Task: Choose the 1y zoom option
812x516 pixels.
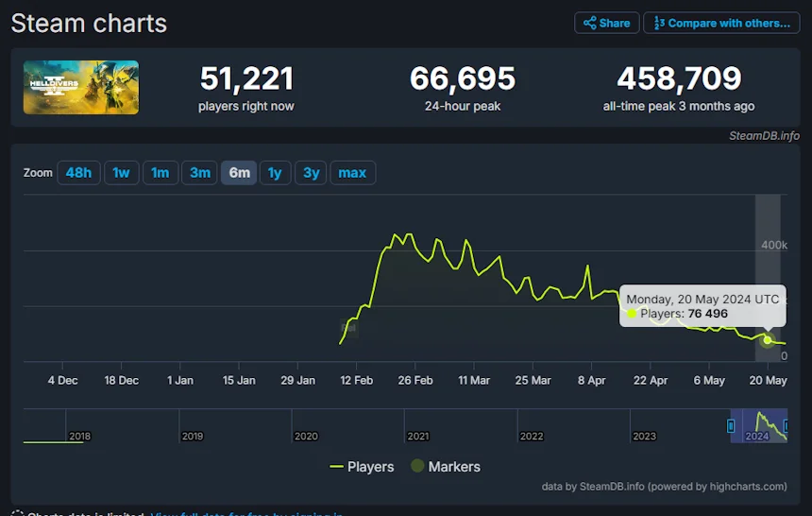Action: click(275, 173)
